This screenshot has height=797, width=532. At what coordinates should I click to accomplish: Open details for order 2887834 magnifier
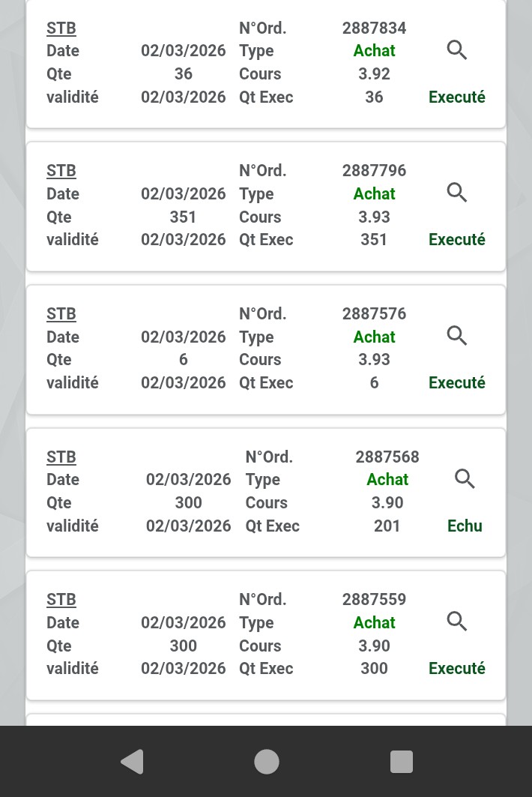pyautogui.click(x=457, y=50)
